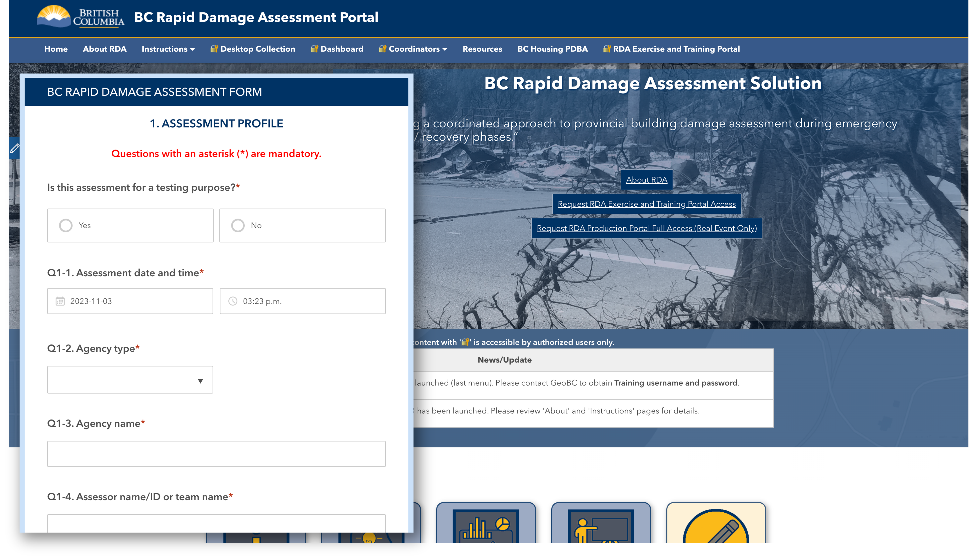Expand the Instructions menu

tap(168, 49)
